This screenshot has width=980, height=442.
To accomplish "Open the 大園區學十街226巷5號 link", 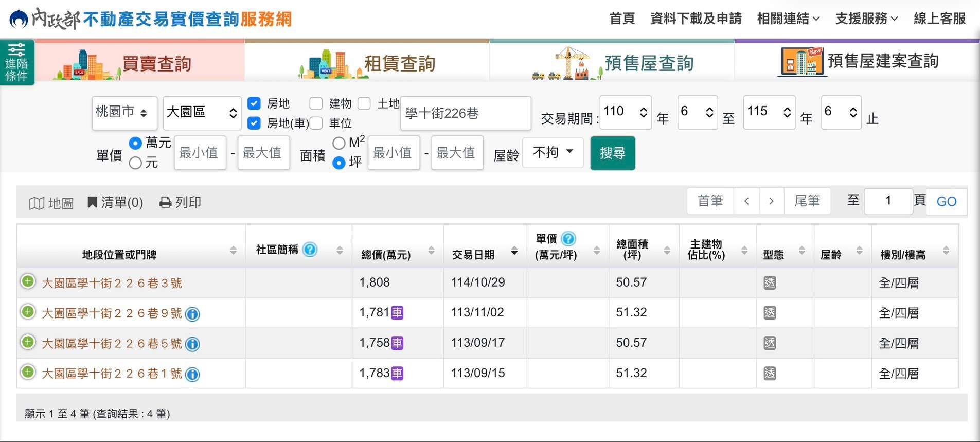I will tap(112, 343).
